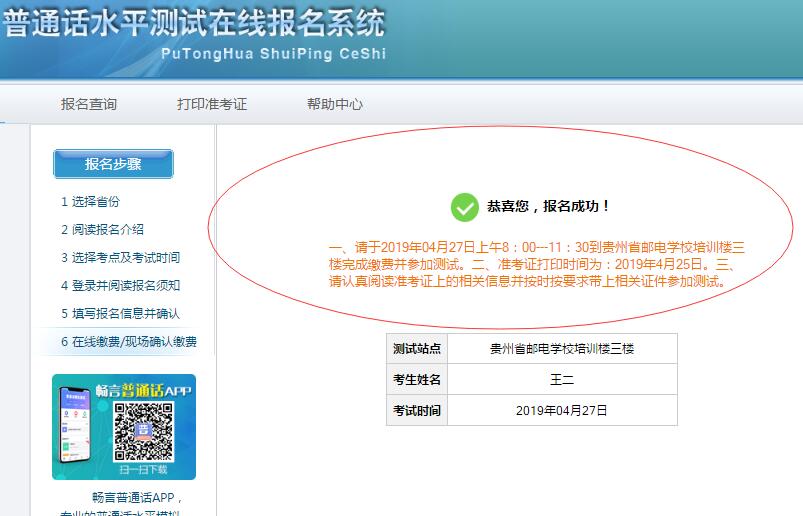Viewport: 803px width, 516px height.
Task: Click the 普通话水平测试在线报名系统 header title
Action: click(194, 24)
